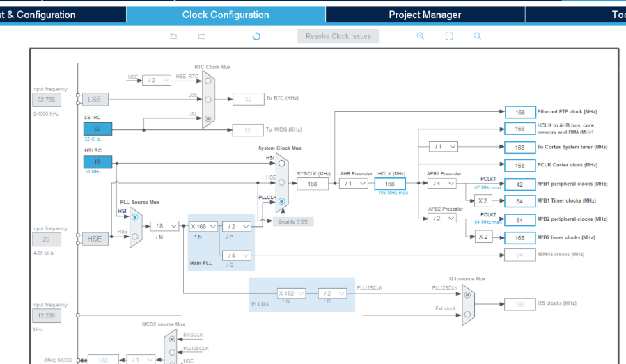The width and height of the screenshot is (626, 364).
Task: Click the APB1 X 2 multiplier box
Action: [x=483, y=201]
